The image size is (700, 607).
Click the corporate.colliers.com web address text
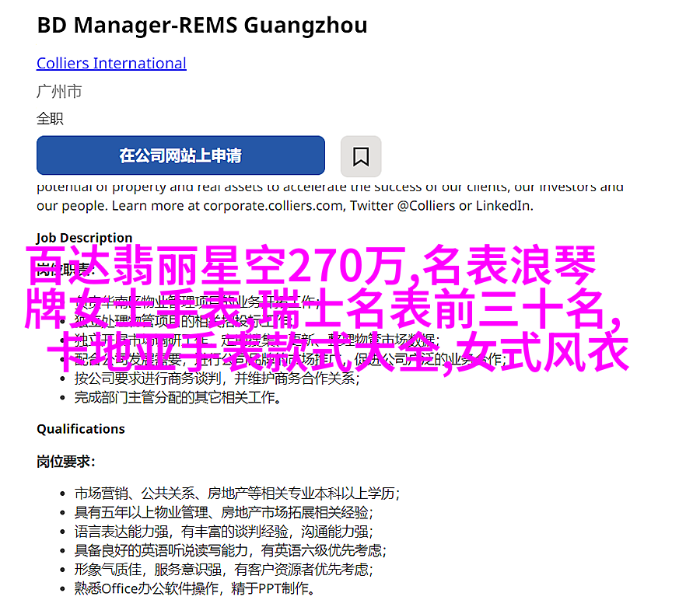pyautogui.click(x=274, y=206)
